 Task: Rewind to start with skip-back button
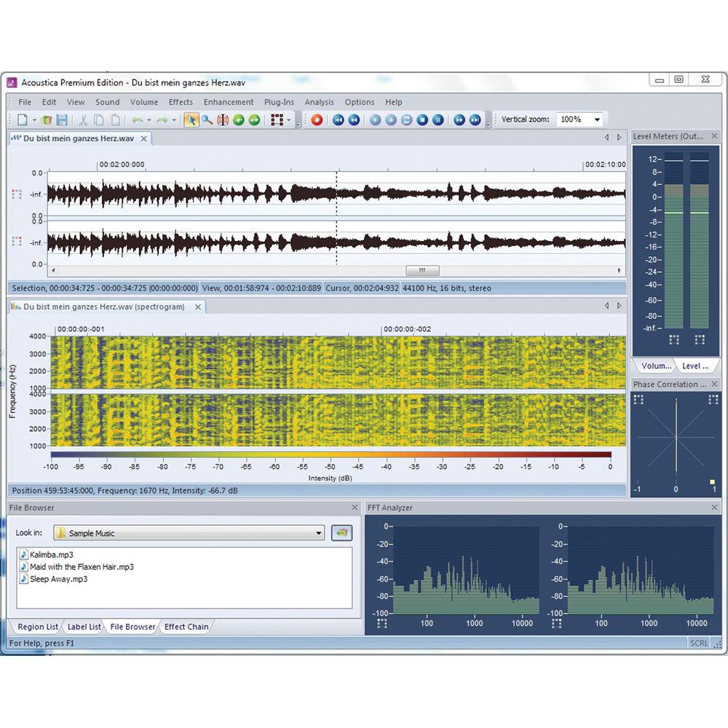[340, 119]
